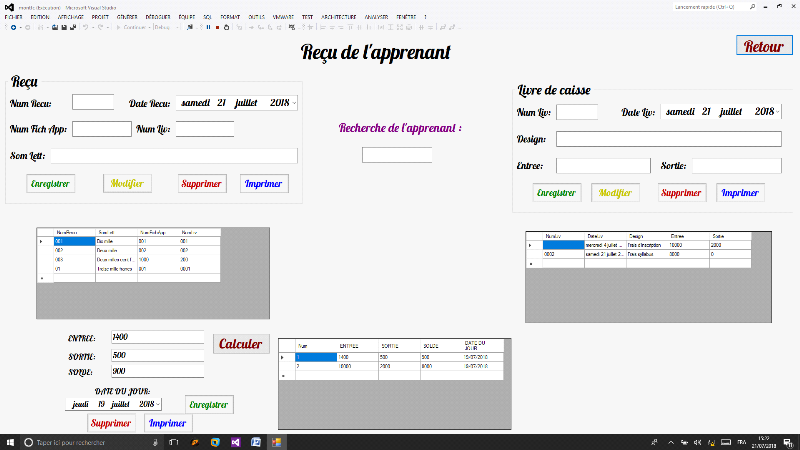Image resolution: width=800 pixels, height=450 pixels.
Task: Click the red stop debugging icon
Action: (x=217, y=28)
